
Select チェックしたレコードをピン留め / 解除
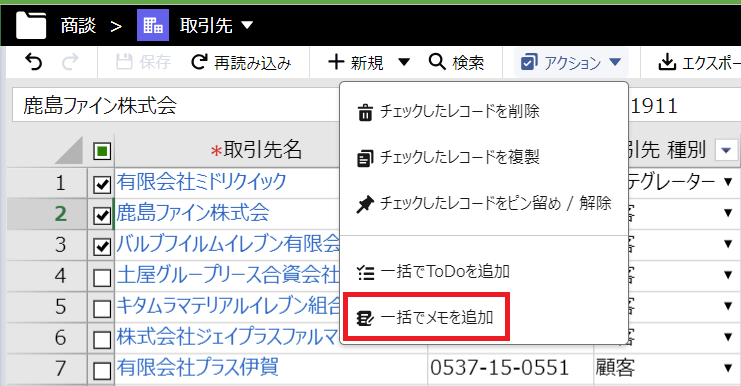click(x=484, y=204)
